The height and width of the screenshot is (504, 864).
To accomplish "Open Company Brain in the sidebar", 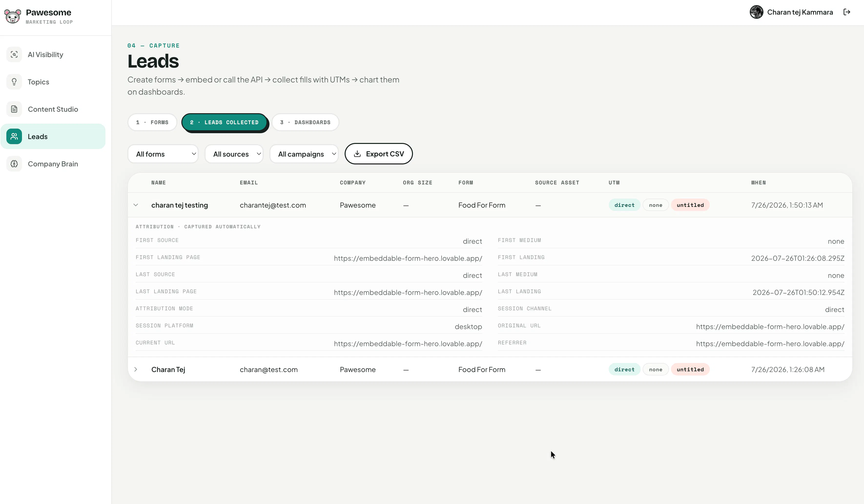I will [53, 164].
